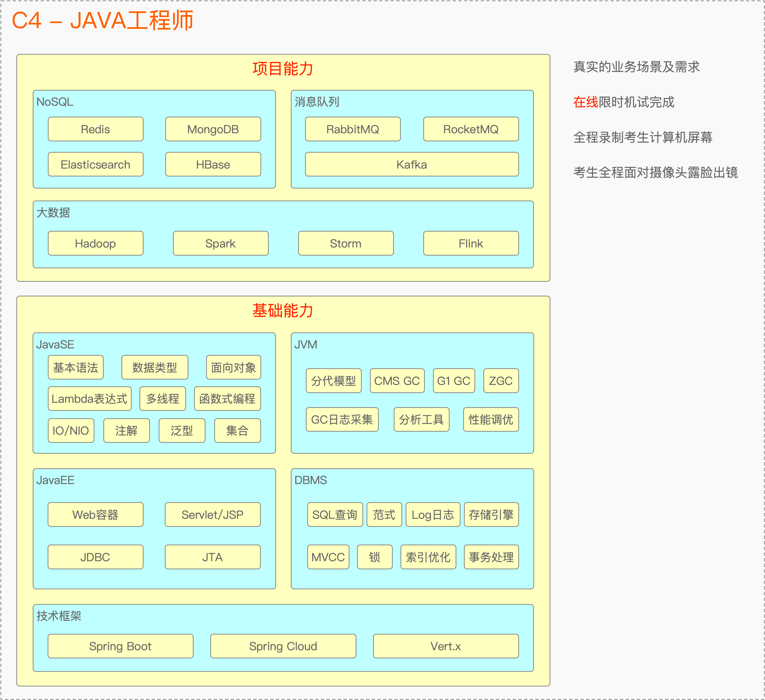Click the Servlet/JSP box
Viewport: 765px width, 700px height.
pos(212,514)
